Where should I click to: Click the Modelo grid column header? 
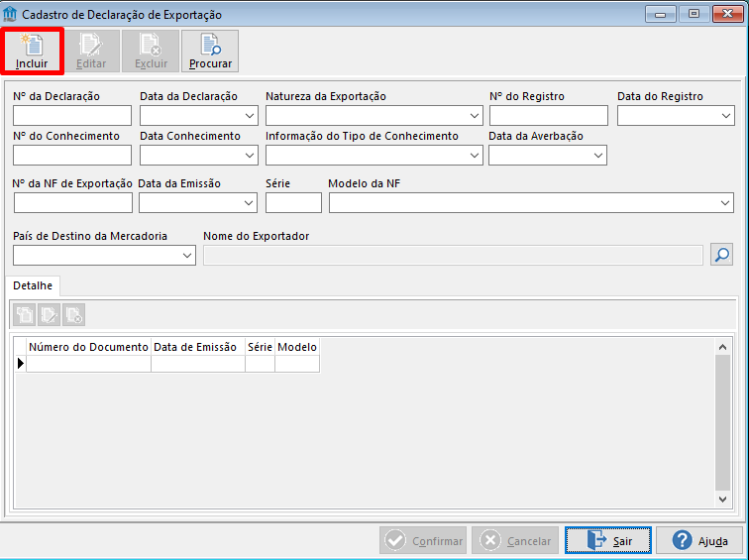[x=297, y=347]
